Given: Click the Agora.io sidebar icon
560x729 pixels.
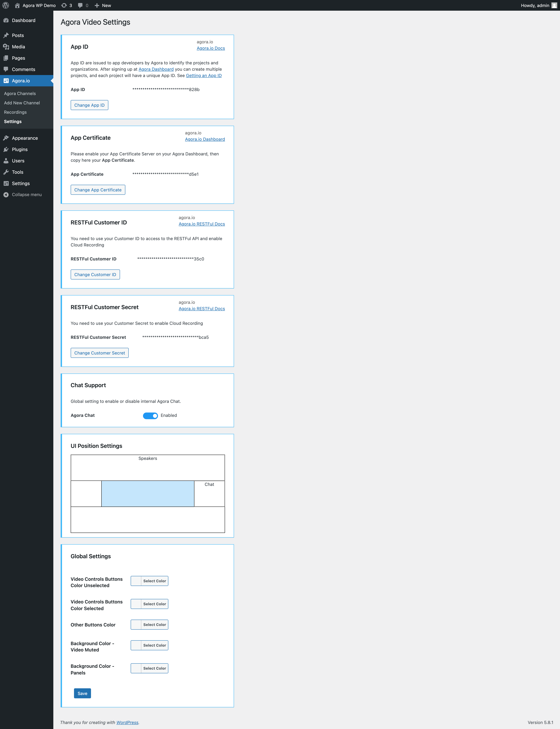Looking at the screenshot, I should (6, 81).
